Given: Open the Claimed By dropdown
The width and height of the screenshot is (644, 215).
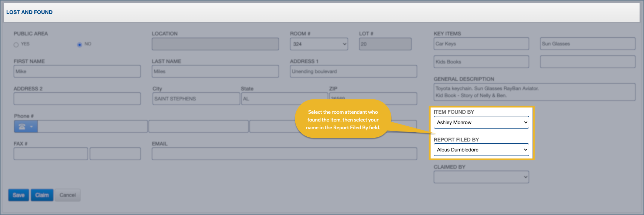Looking at the screenshot, I should (x=481, y=177).
